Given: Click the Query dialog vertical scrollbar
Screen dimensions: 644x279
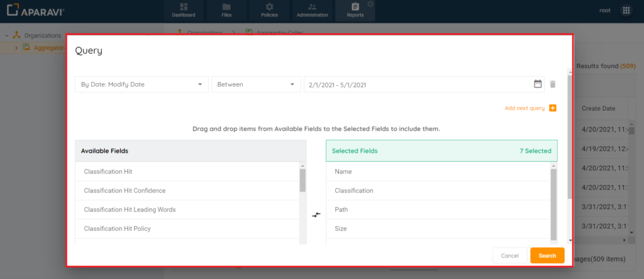Looking at the screenshot, I should [570, 137].
